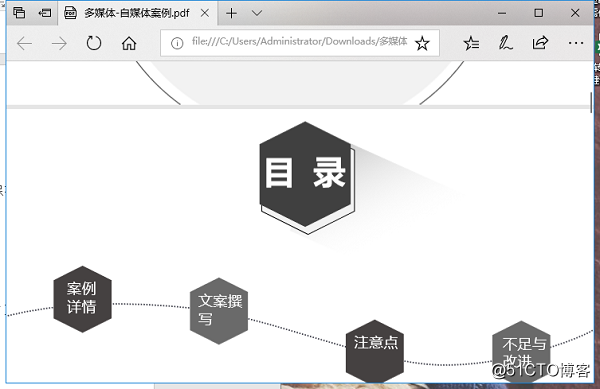Open the tabs you've set aside icon
The width and height of the screenshot is (600, 389).
19,13
